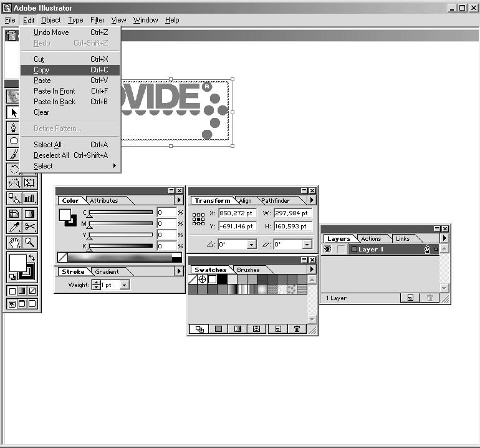The image size is (480, 448).
Task: Select the Scissors tool
Action: pyautogui.click(x=30, y=227)
